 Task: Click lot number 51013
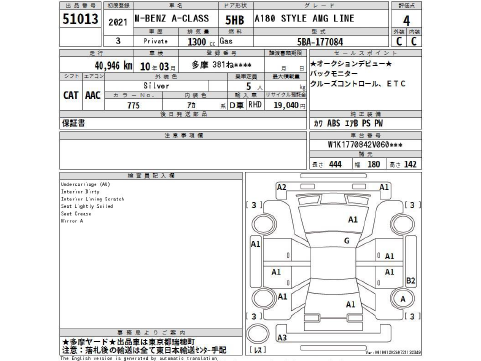click(x=80, y=19)
